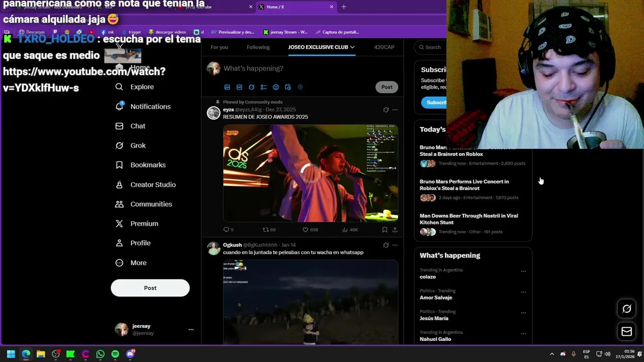Click the blue Subscribe button
Viewport: 644px width, 362px height.
[x=435, y=103]
